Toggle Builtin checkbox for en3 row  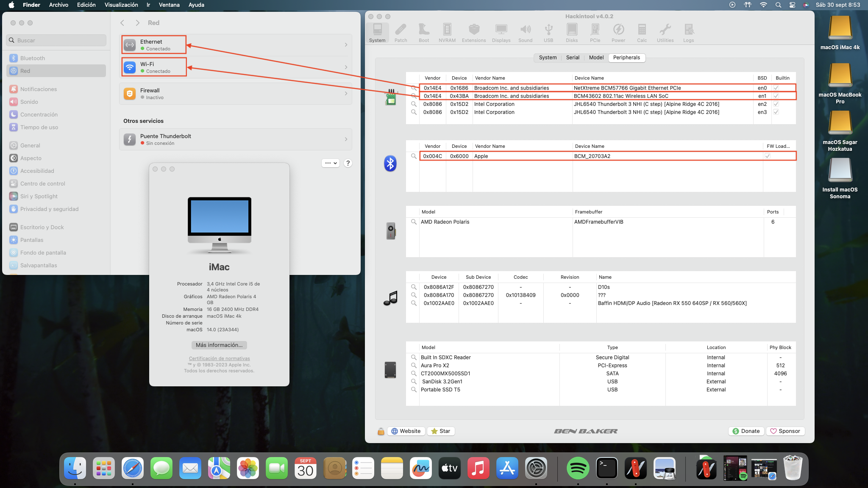coord(776,112)
